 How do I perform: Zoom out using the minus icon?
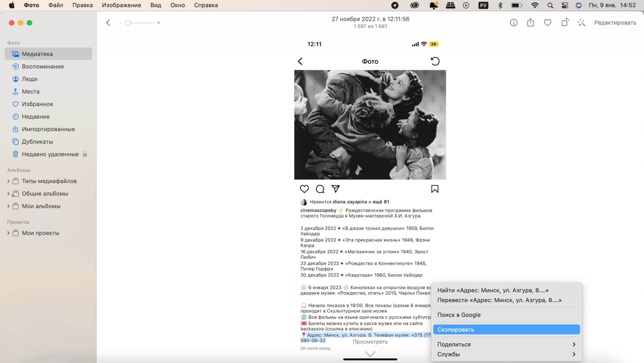coord(120,23)
